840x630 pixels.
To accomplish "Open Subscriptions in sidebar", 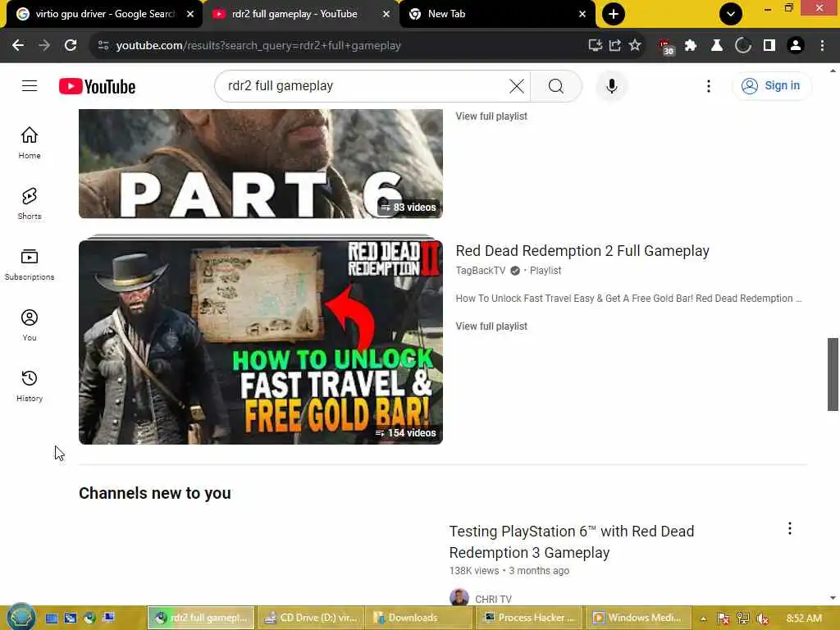I will (30, 264).
